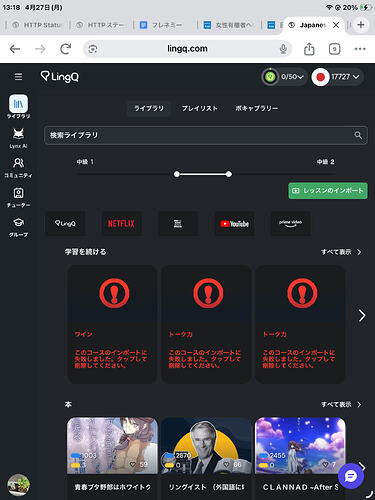Click すべて表示 for 本 section

[x=341, y=404]
